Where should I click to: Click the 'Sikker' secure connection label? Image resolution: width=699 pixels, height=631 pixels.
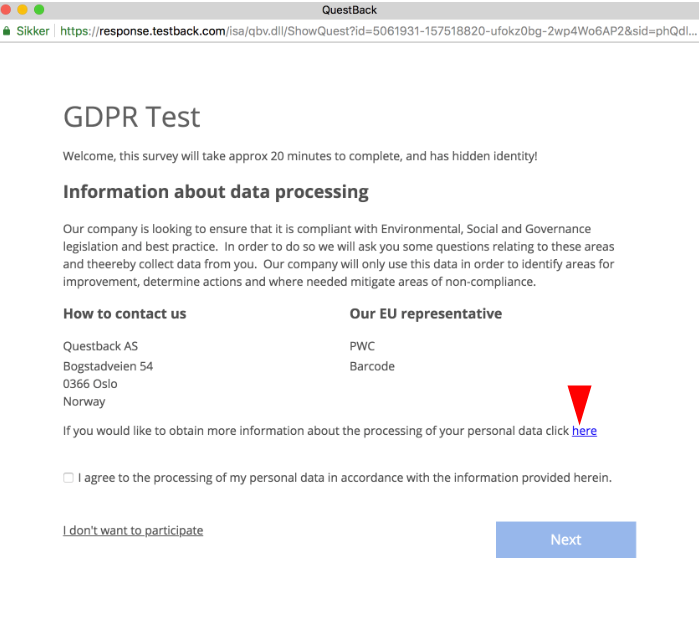[x=33, y=31]
